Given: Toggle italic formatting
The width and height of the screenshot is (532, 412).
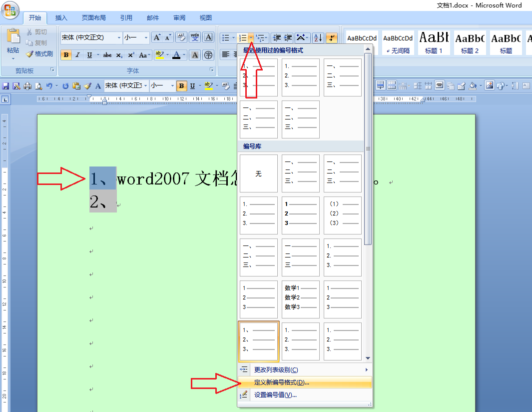Looking at the screenshot, I should tap(76, 54).
